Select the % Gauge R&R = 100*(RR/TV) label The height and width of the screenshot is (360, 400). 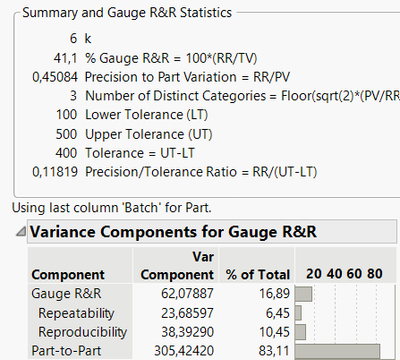point(171,58)
